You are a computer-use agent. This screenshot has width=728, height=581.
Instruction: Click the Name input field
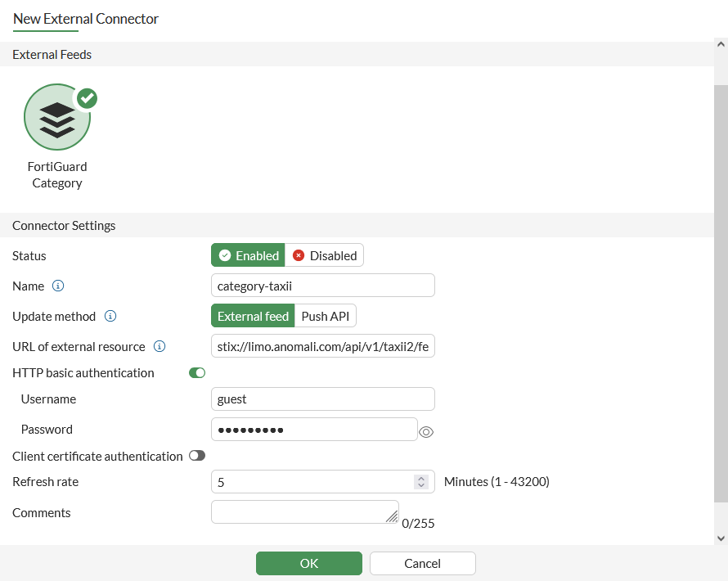(x=322, y=286)
